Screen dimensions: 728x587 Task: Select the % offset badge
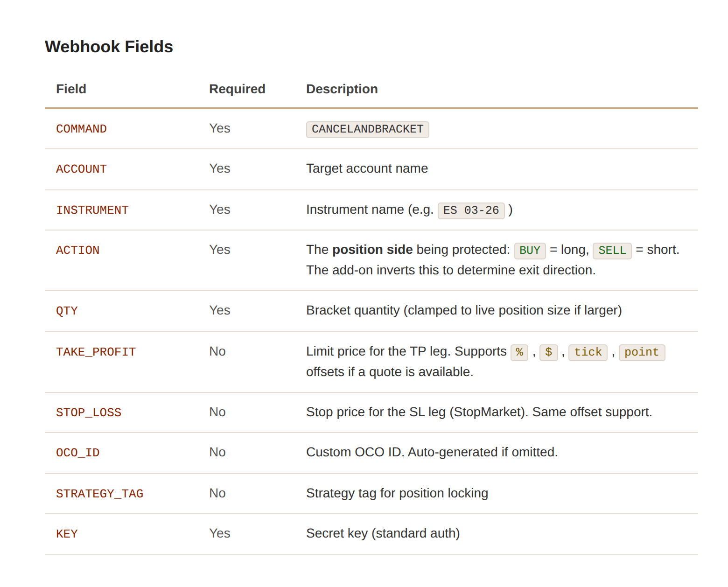[x=519, y=352]
